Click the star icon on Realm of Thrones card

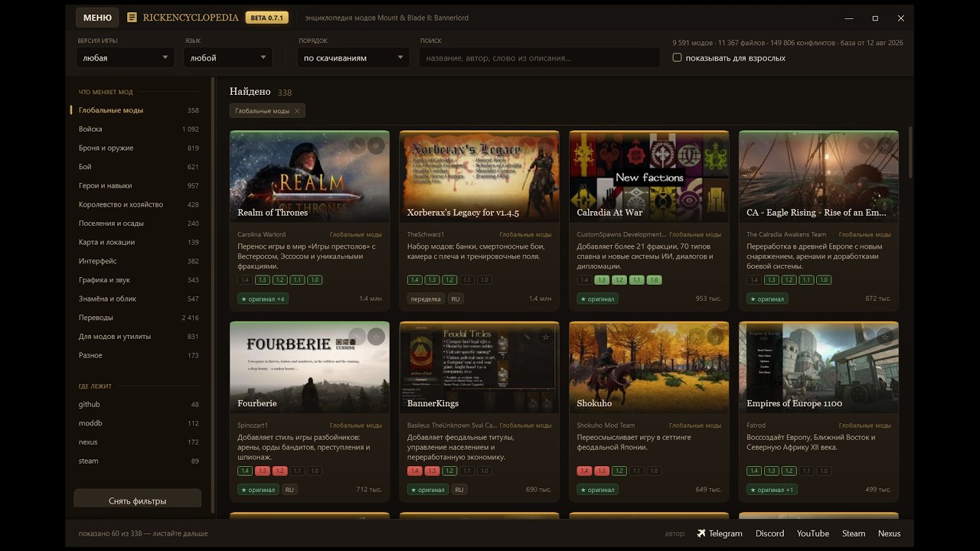(376, 145)
